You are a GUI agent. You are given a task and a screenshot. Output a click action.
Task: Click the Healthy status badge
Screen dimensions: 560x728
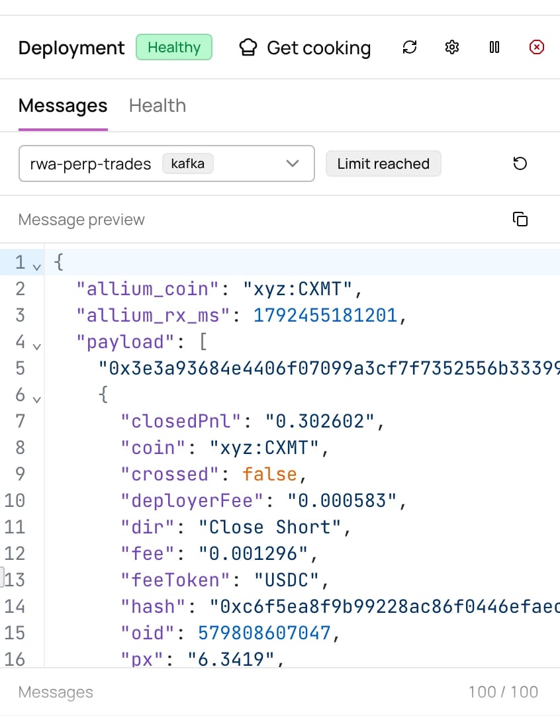click(174, 47)
